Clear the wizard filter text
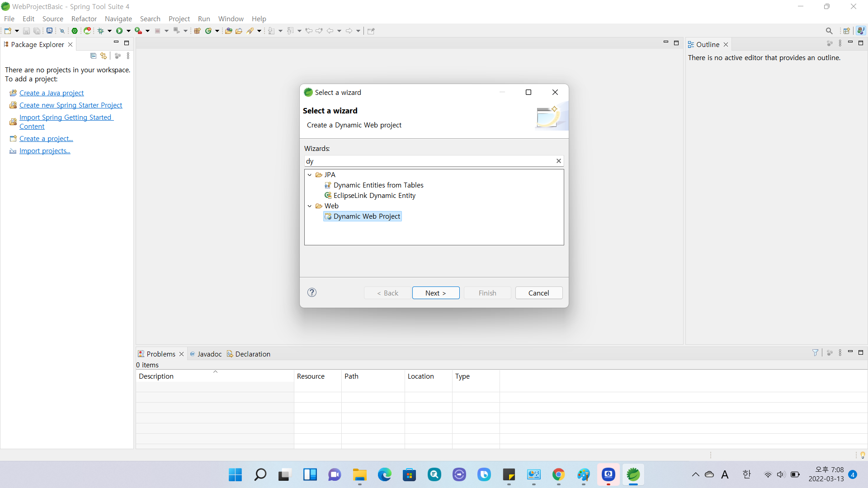This screenshot has height=488, width=868. coord(558,161)
